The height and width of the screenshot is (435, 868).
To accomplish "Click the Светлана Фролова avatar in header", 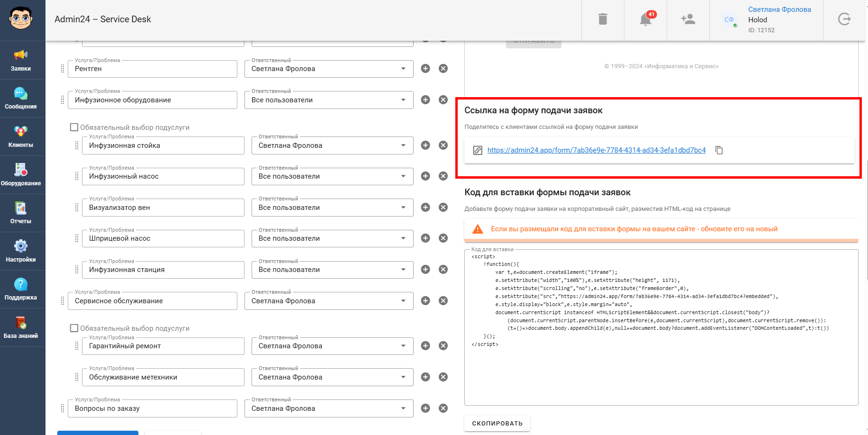I will coord(729,20).
